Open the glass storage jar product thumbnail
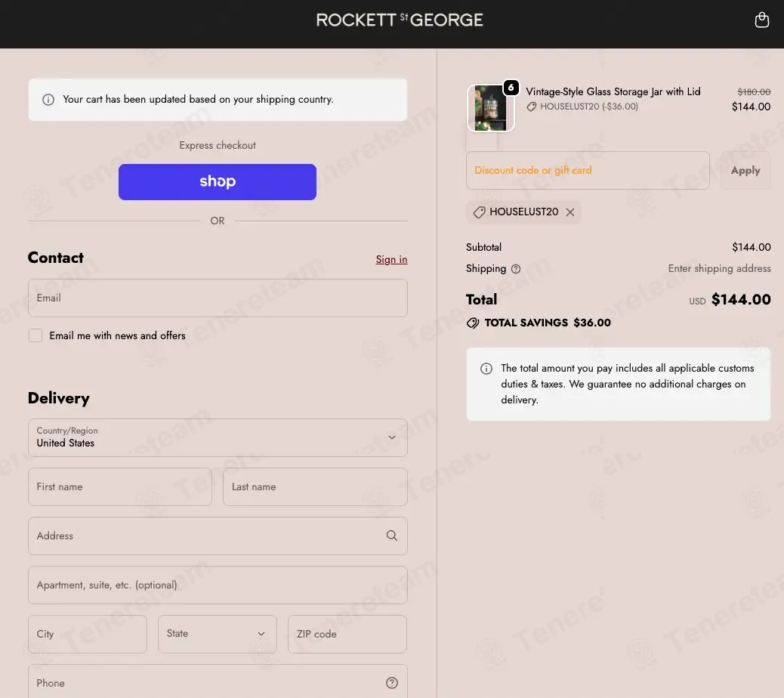 click(x=490, y=108)
